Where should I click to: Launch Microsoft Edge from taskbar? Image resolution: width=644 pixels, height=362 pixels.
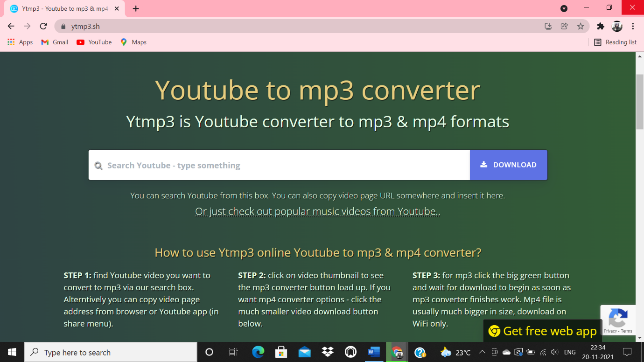[x=258, y=352]
